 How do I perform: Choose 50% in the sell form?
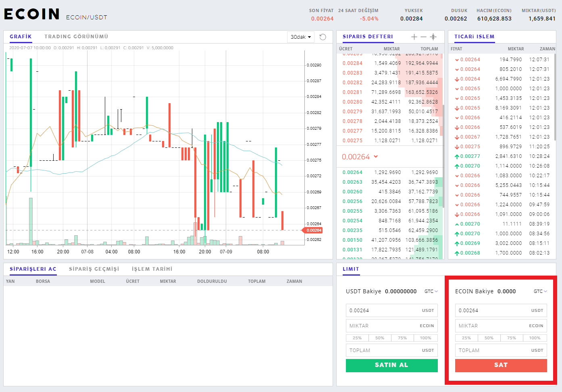click(489, 338)
